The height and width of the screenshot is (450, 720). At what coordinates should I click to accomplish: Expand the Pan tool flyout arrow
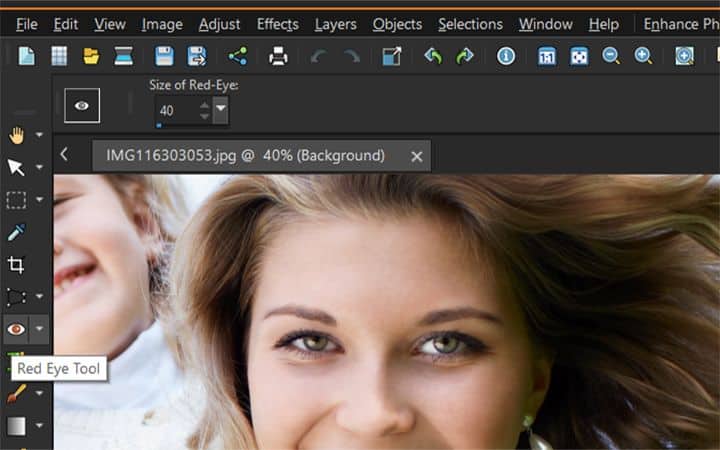39,135
